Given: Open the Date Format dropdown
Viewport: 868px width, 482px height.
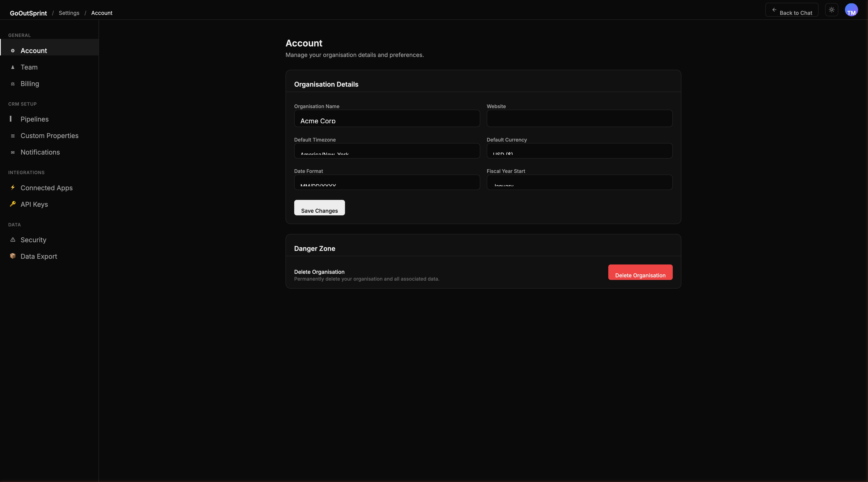Looking at the screenshot, I should [x=387, y=182].
